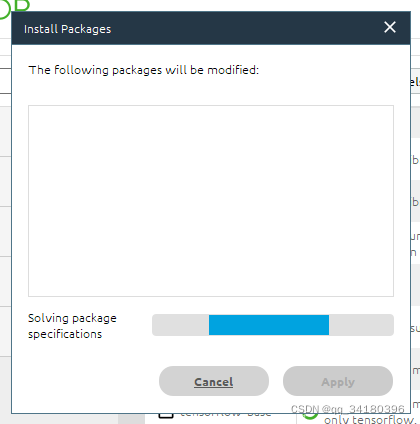Image resolution: width=420 pixels, height=424 pixels.
Task: Click the green circle status icon at the bottom
Action: click(x=310, y=416)
